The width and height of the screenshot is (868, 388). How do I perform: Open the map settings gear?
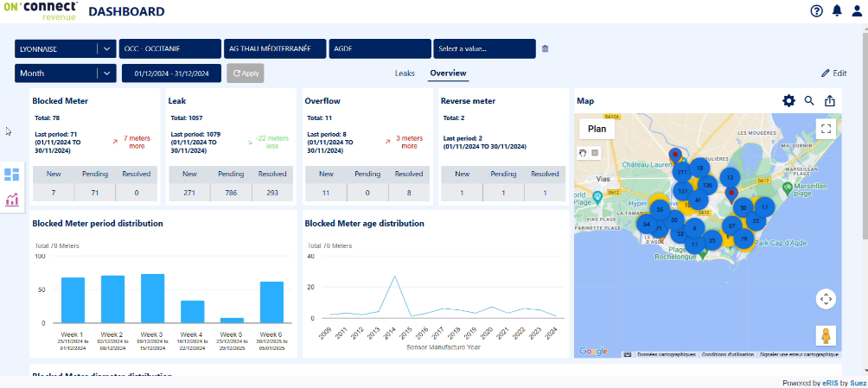pyautogui.click(x=788, y=101)
